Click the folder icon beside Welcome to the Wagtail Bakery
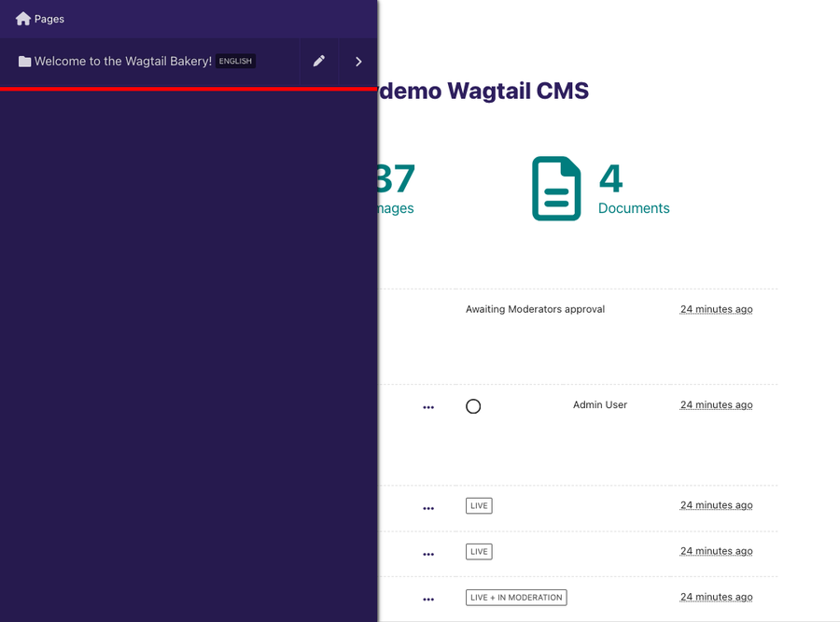Image resolution: width=840 pixels, height=622 pixels. pos(25,62)
